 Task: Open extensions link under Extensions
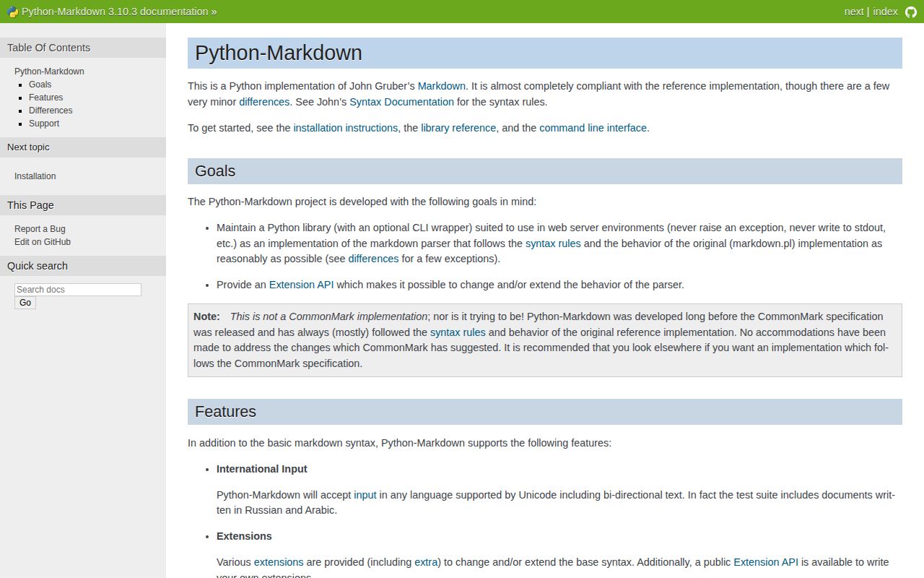pyautogui.click(x=279, y=562)
